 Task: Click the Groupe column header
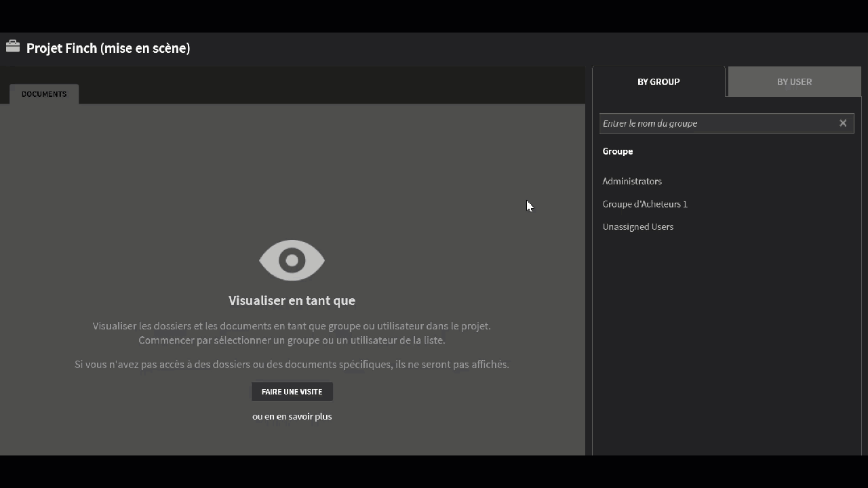coord(618,151)
